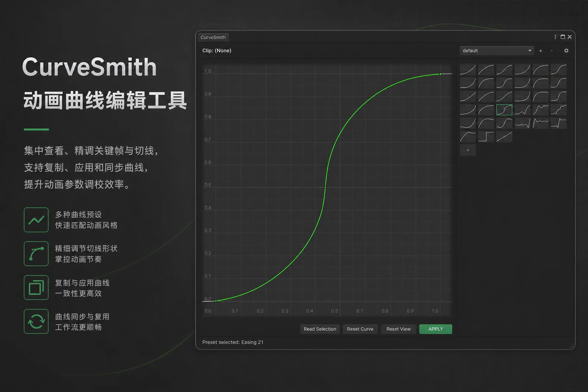
Task: Select preset in third row, first column
Action: click(468, 96)
